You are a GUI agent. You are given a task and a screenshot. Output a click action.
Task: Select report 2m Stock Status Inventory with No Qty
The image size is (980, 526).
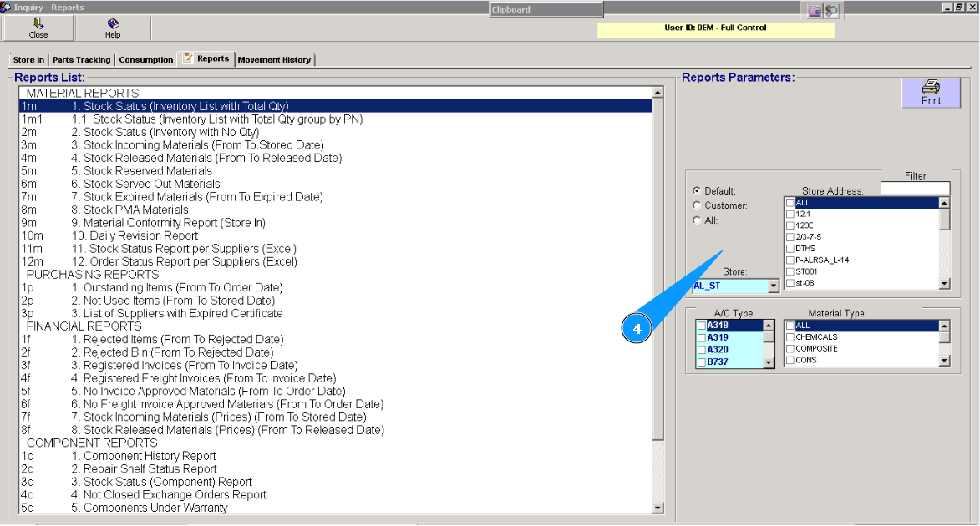pyautogui.click(x=336, y=133)
